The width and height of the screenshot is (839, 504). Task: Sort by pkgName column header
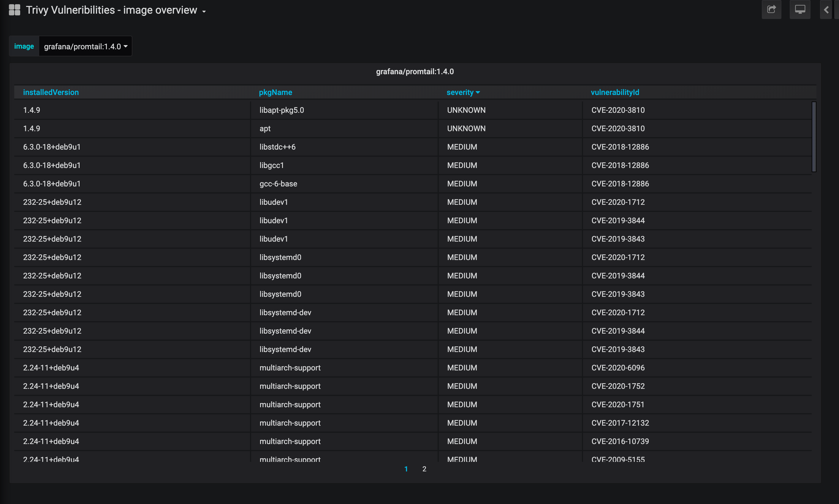(x=276, y=92)
